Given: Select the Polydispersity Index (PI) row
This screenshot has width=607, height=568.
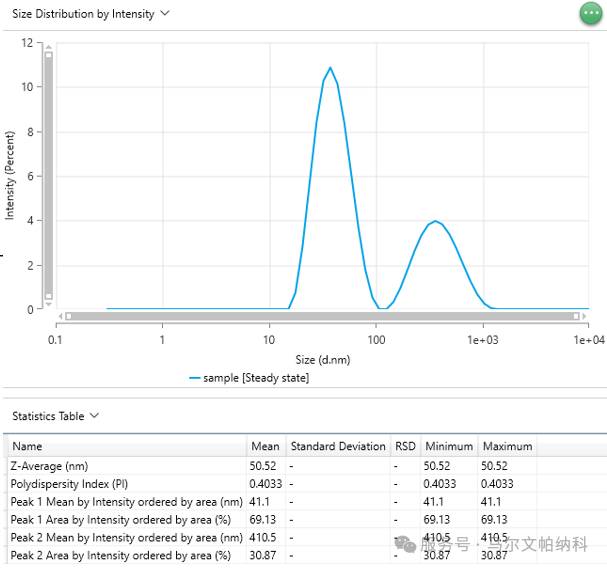Looking at the screenshot, I should [x=307, y=484].
